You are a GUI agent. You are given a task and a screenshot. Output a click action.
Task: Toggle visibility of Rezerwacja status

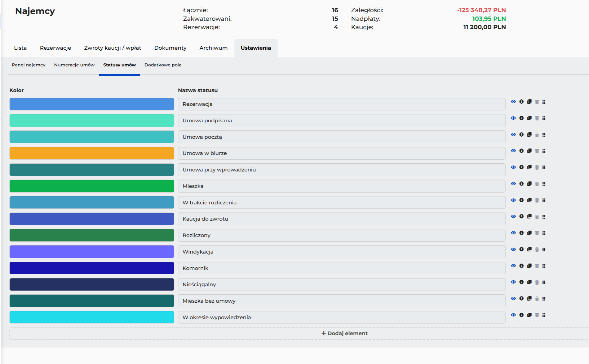pos(513,102)
